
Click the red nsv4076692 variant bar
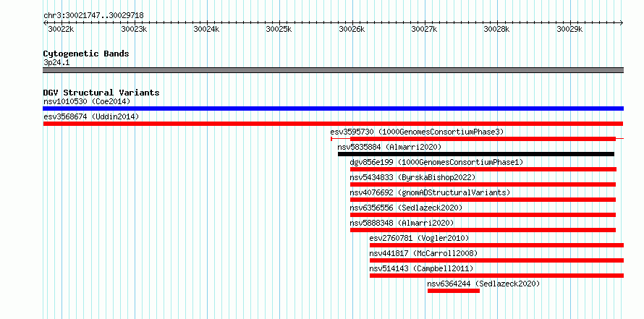(x=483, y=200)
